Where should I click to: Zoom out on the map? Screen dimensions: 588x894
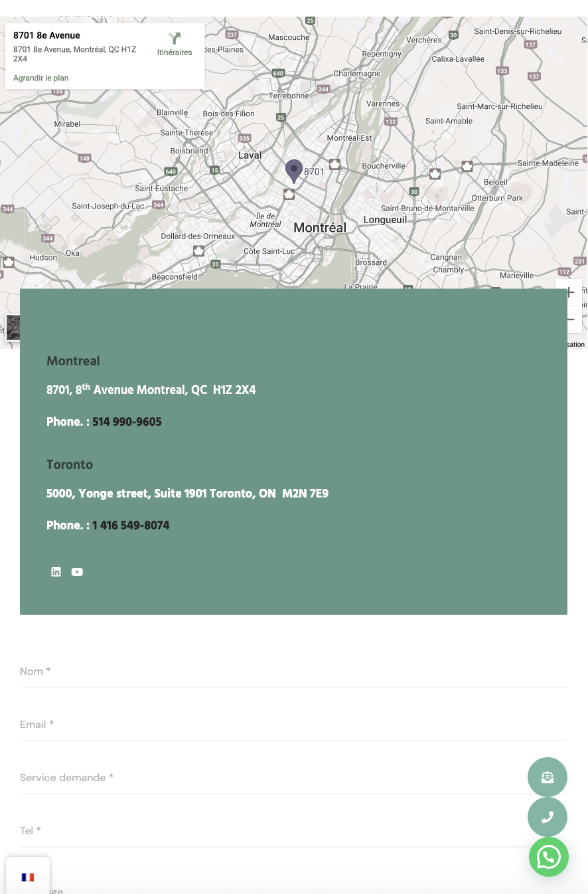(569, 319)
